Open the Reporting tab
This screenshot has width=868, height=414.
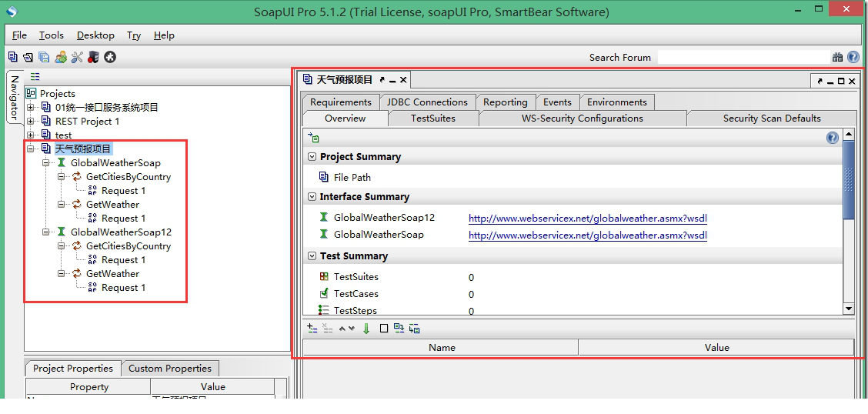pos(506,102)
